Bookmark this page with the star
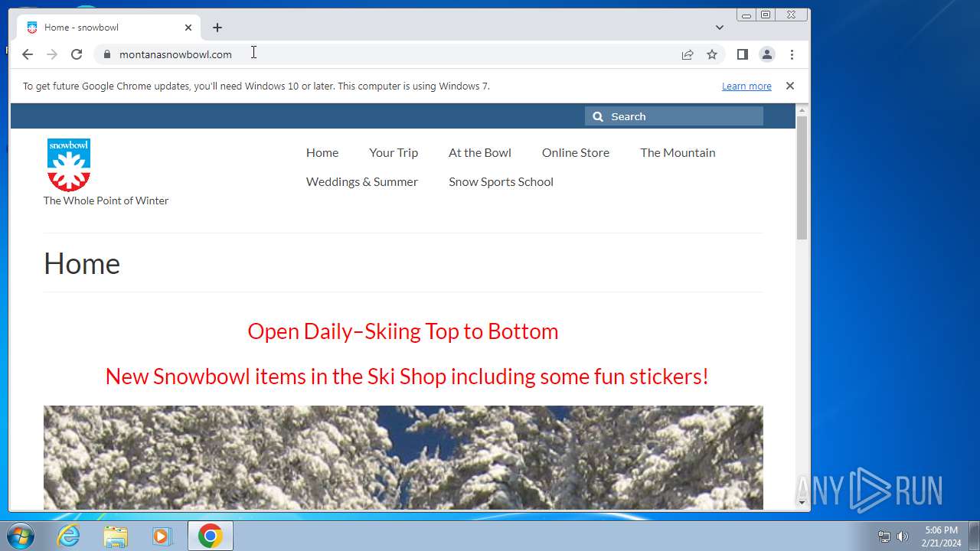980x551 pixels. click(712, 54)
